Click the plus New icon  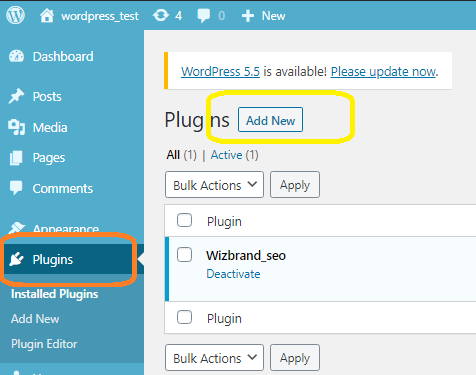click(x=248, y=16)
